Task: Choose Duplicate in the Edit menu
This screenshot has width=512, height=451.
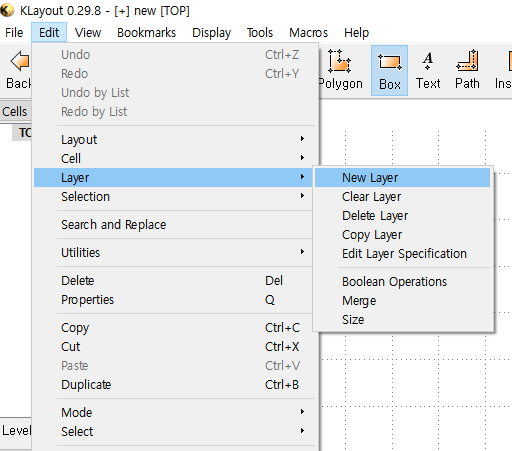Action: 173,384
